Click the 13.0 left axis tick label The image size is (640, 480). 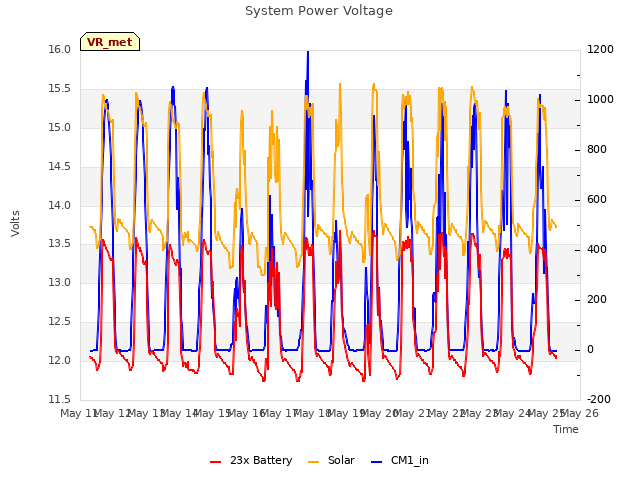click(60, 282)
